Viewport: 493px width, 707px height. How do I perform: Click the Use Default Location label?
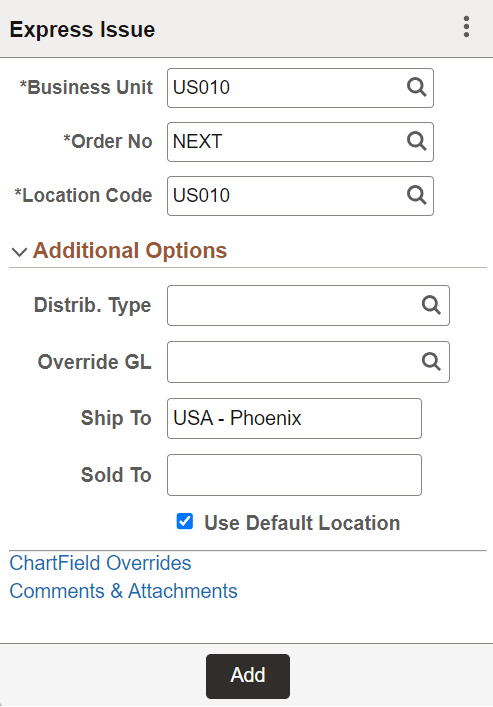pyautogui.click(x=302, y=523)
